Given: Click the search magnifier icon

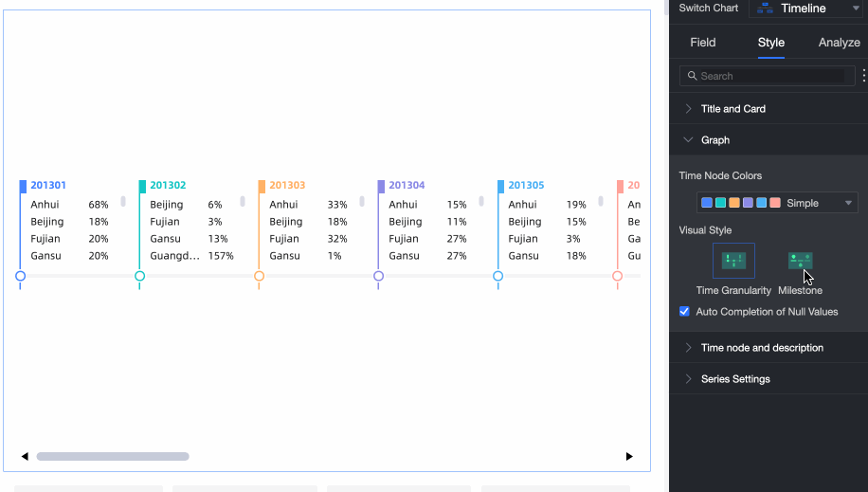Looking at the screenshot, I should pyautogui.click(x=693, y=76).
